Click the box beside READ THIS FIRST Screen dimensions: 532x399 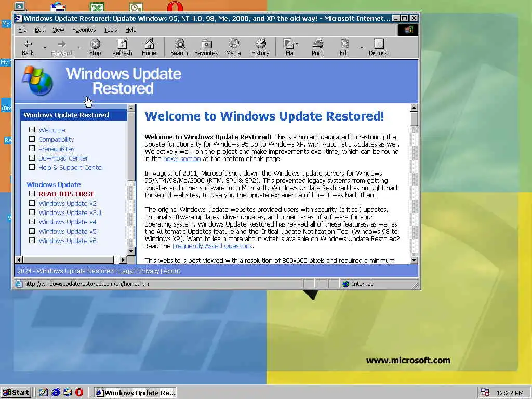[32, 194]
